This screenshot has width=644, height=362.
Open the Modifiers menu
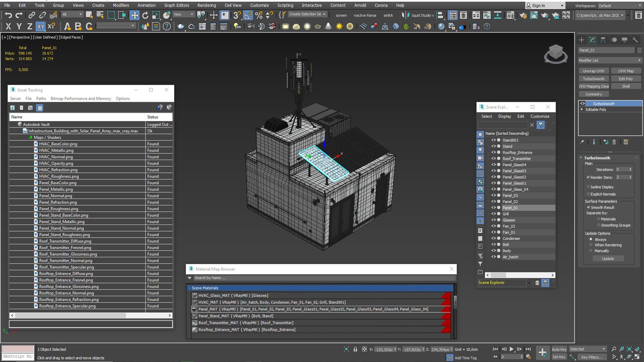tap(121, 5)
